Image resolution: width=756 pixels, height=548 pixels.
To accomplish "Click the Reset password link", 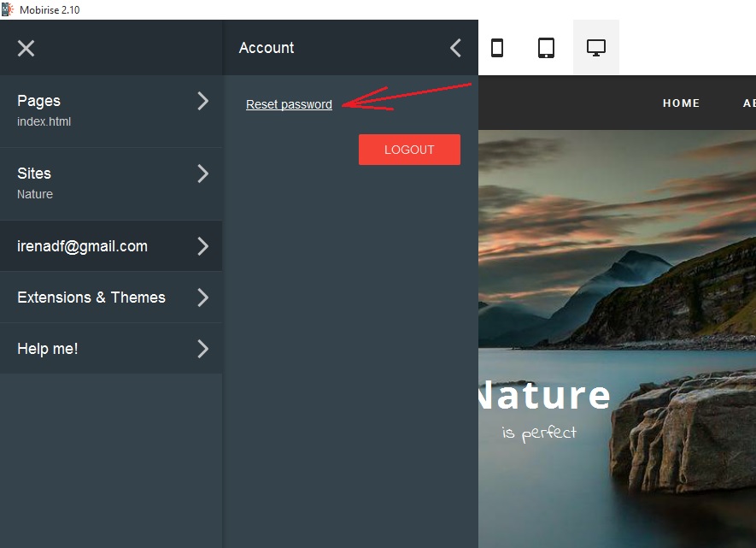I will [289, 104].
